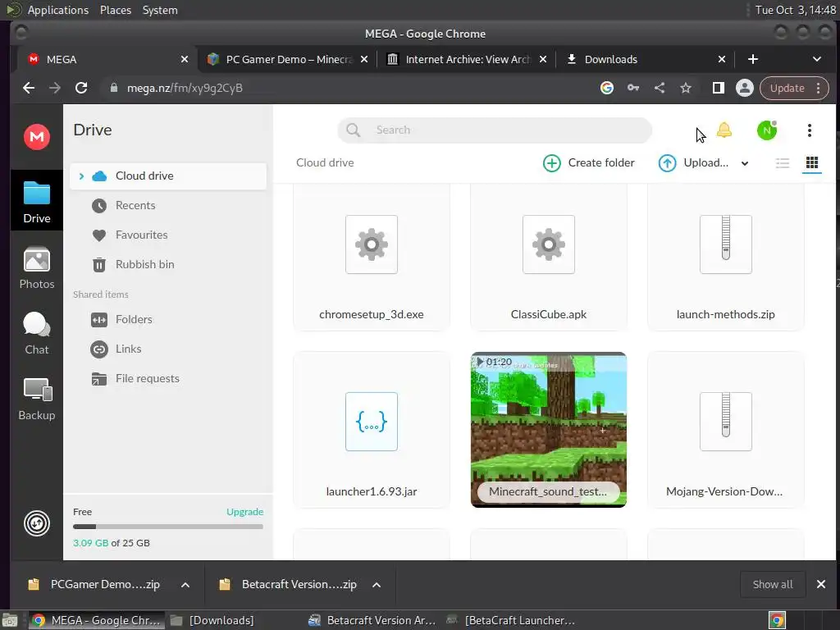Open shared Links

click(128, 349)
